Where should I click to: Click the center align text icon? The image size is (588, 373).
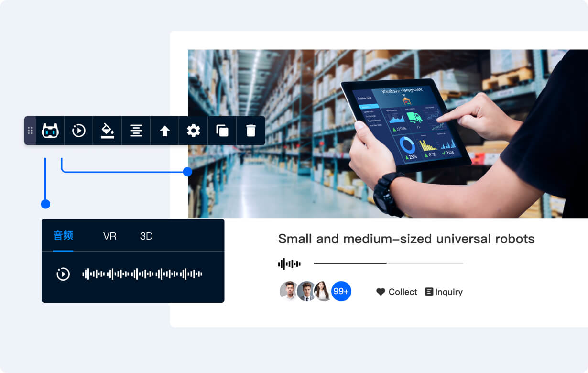coord(136,131)
